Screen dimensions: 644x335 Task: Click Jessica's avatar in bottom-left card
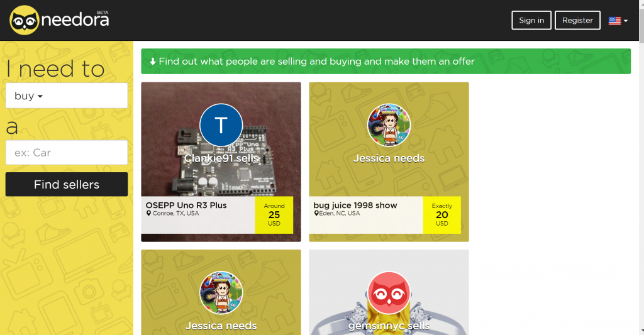(221, 293)
